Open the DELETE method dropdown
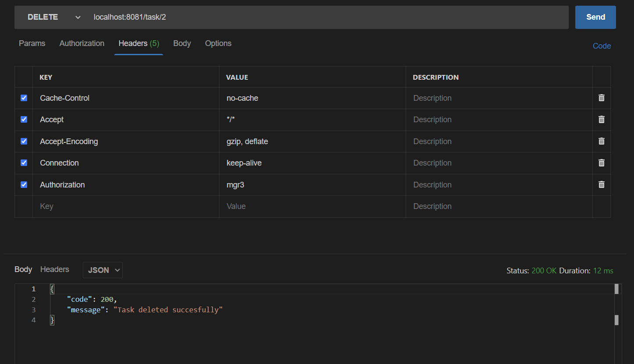 tap(54, 17)
